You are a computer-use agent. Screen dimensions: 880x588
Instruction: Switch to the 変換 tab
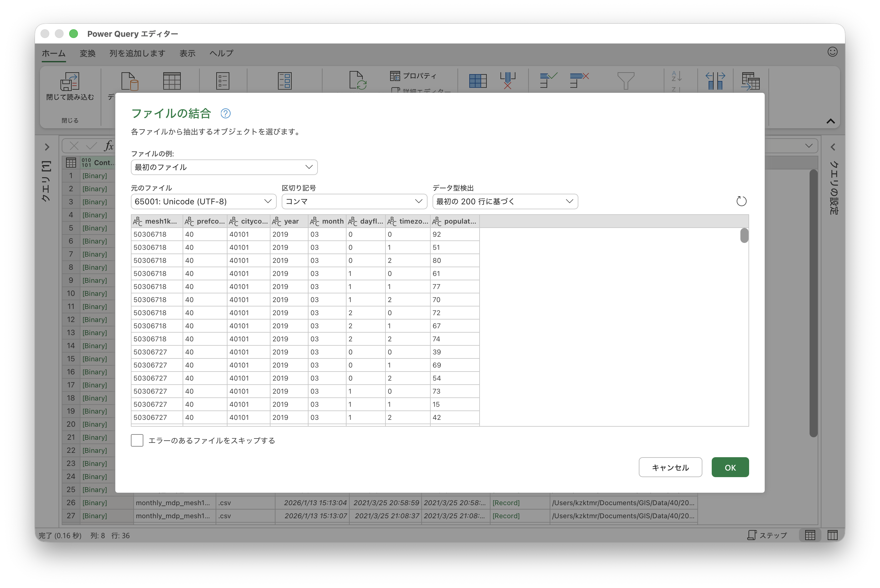87,53
